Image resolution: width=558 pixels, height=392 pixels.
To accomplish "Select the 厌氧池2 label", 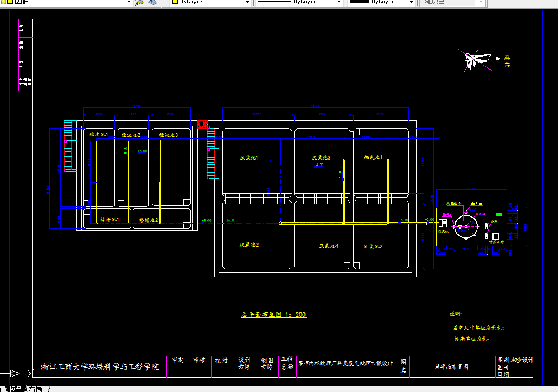I will pos(249,245).
